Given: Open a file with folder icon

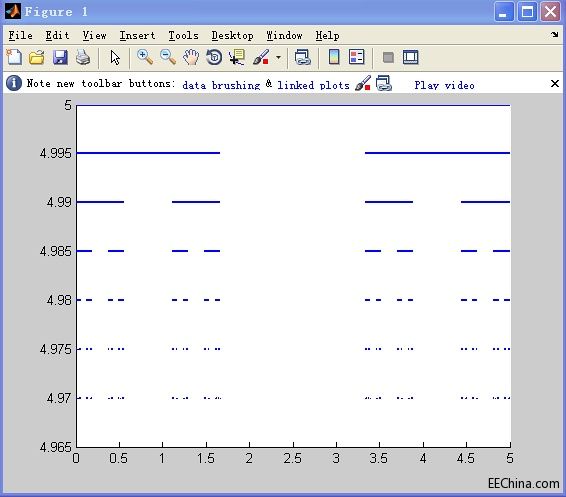Looking at the screenshot, I should [x=37, y=57].
